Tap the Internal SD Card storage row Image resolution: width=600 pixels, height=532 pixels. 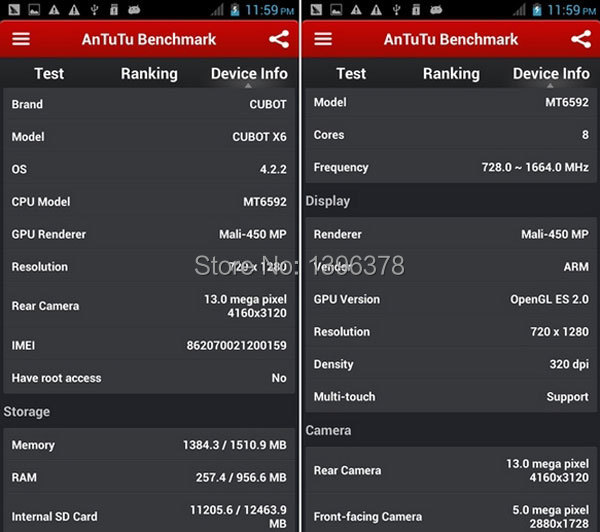[149, 516]
